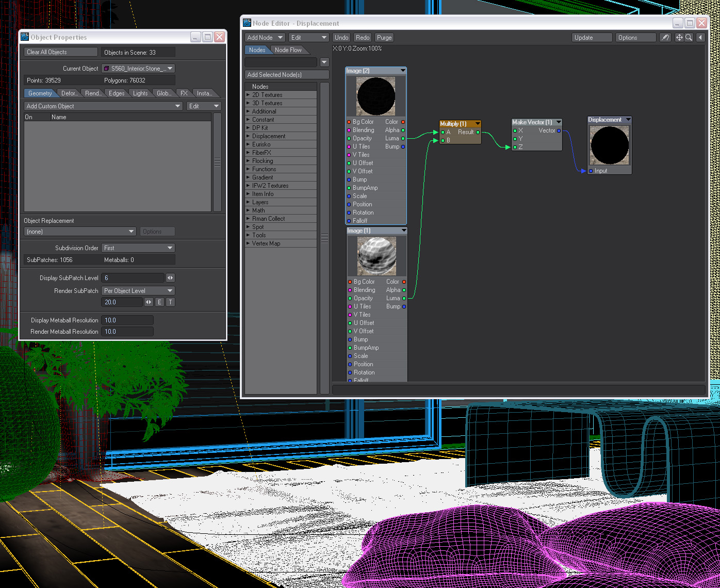Screen dimensions: 720x588
Task: Click the left-arrow panel collapse icon
Action: 700,38
